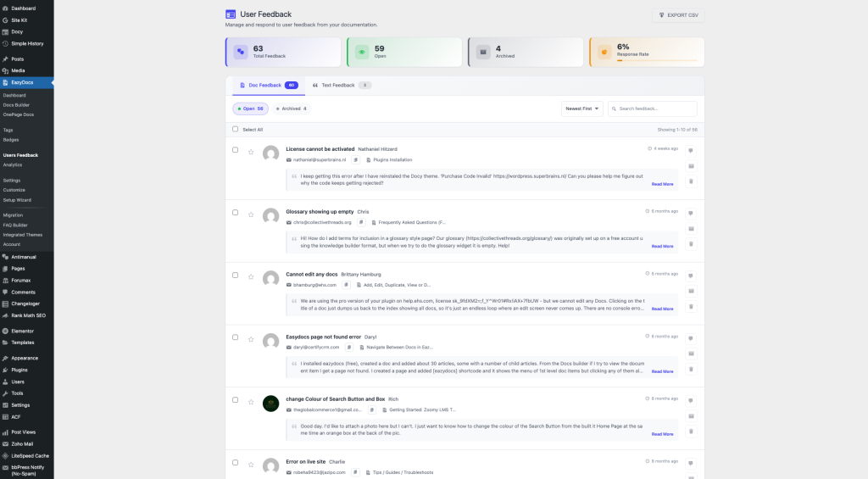The image size is (868, 479).
Task: Click the Search feedback input field
Action: 653,109
